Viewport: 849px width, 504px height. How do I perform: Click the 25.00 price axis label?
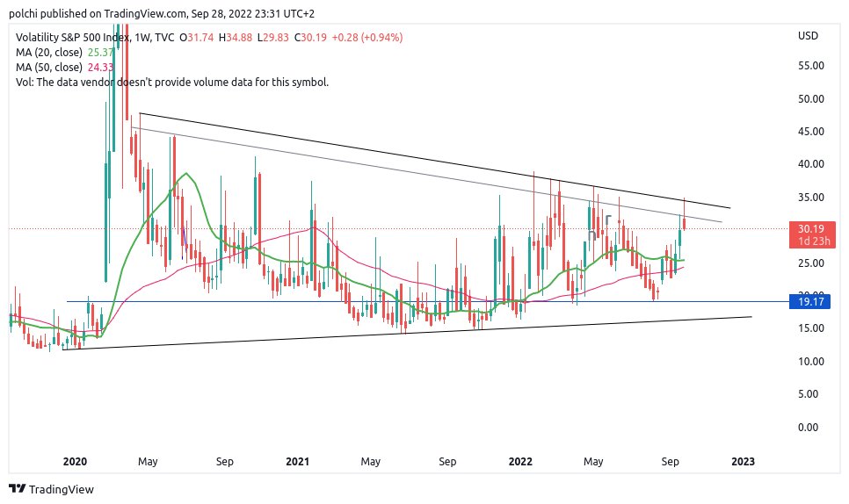811,263
